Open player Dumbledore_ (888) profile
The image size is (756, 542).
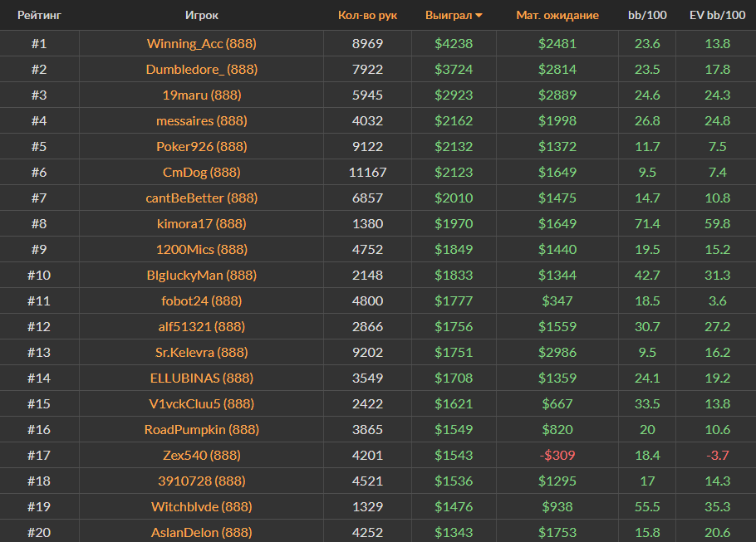[202, 70]
